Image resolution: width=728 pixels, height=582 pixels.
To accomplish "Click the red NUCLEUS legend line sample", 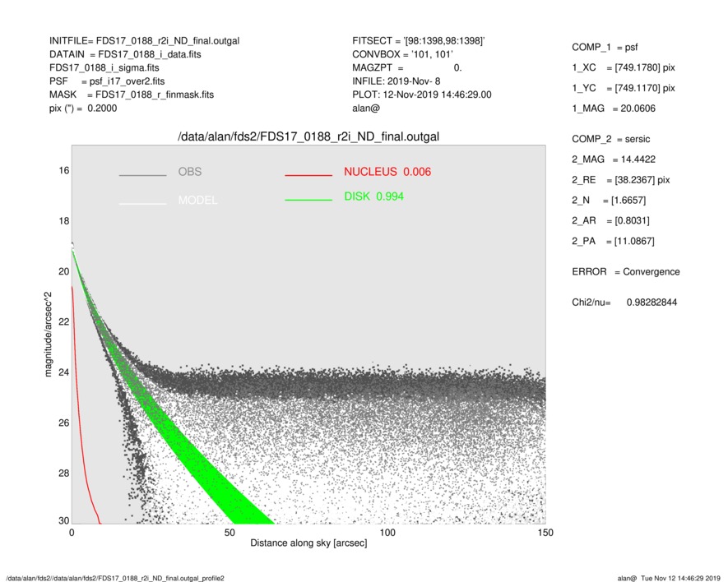I will 308,175.
